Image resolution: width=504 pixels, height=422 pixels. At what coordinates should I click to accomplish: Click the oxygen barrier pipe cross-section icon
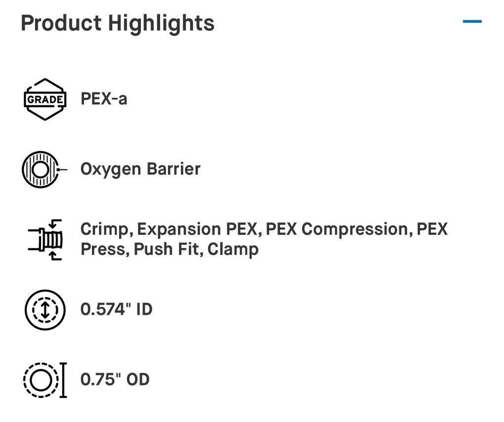pyautogui.click(x=42, y=169)
